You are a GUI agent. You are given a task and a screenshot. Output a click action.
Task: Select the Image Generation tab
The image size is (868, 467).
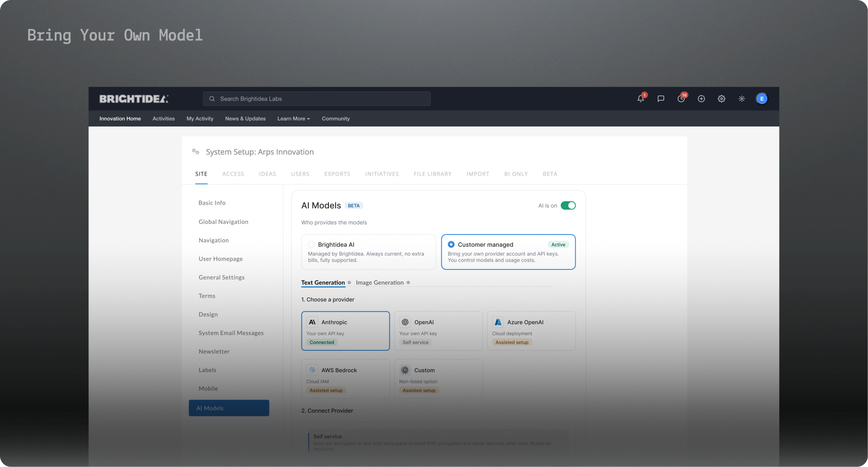point(380,283)
